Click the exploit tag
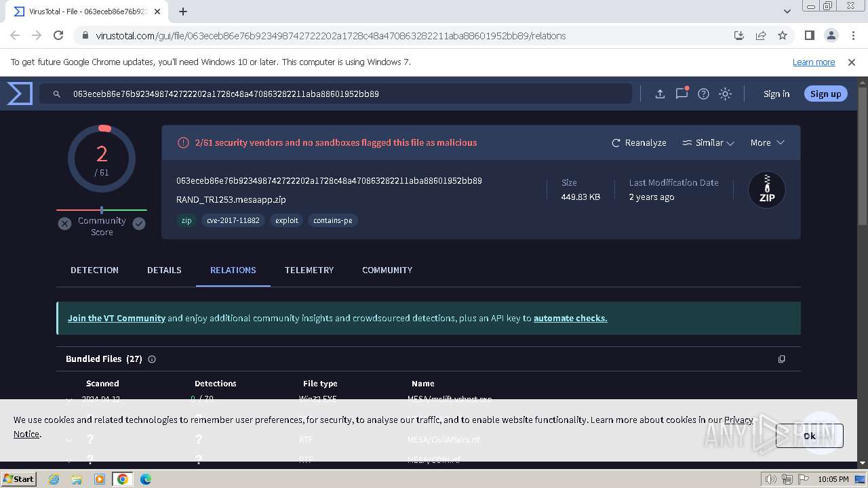 pos(287,220)
